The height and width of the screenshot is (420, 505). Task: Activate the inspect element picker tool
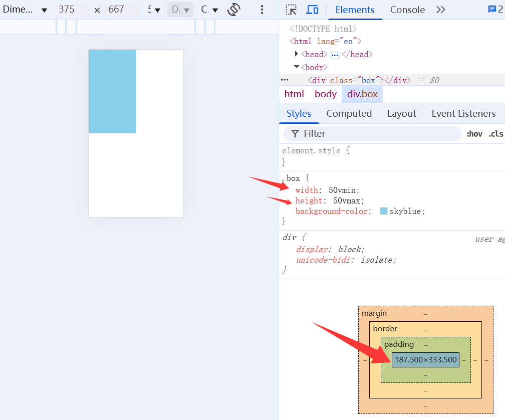tap(291, 10)
